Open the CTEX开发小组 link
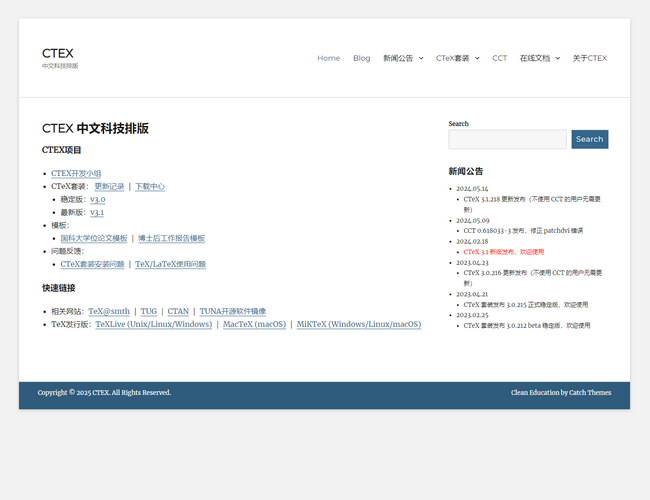The height and width of the screenshot is (500, 650). coord(76,173)
